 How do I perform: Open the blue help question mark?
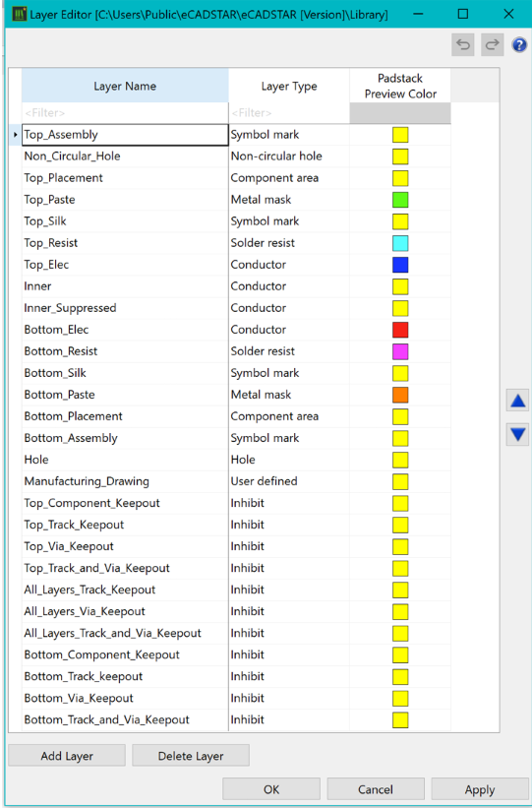[519, 45]
